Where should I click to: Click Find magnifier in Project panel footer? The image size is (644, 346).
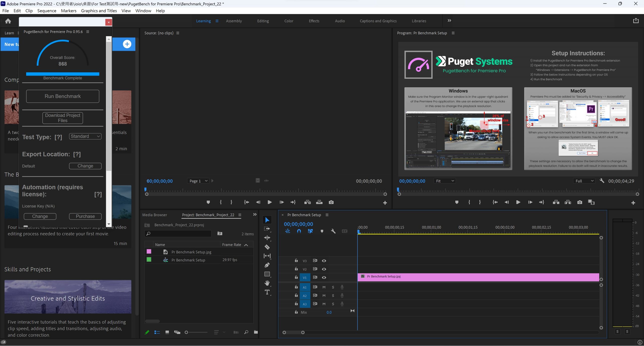(246, 332)
